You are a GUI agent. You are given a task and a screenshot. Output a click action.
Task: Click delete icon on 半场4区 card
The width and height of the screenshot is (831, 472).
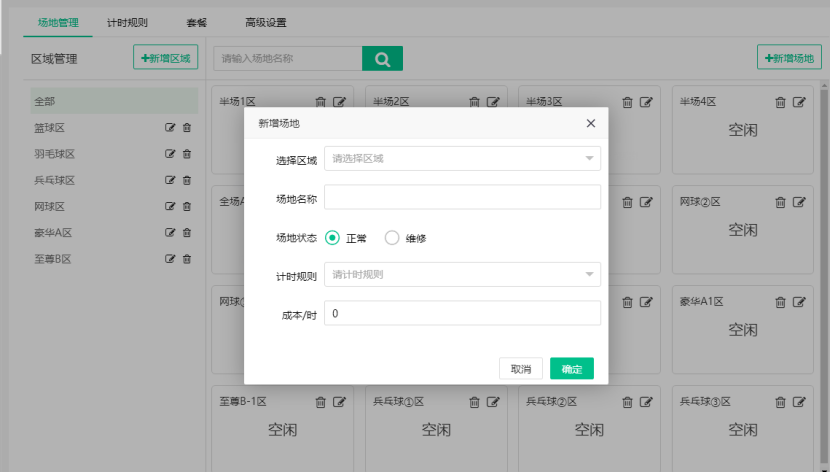click(x=780, y=102)
